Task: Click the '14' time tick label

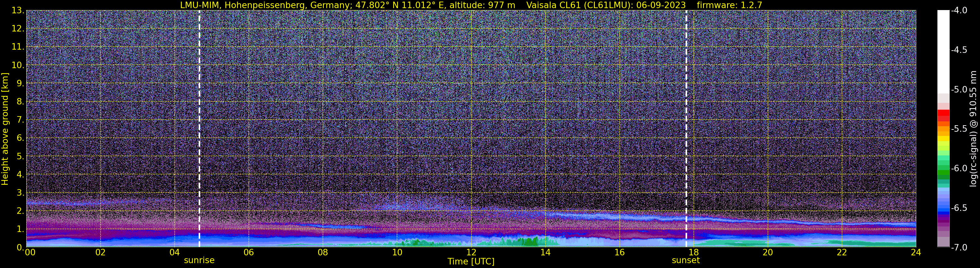Action: point(545,252)
